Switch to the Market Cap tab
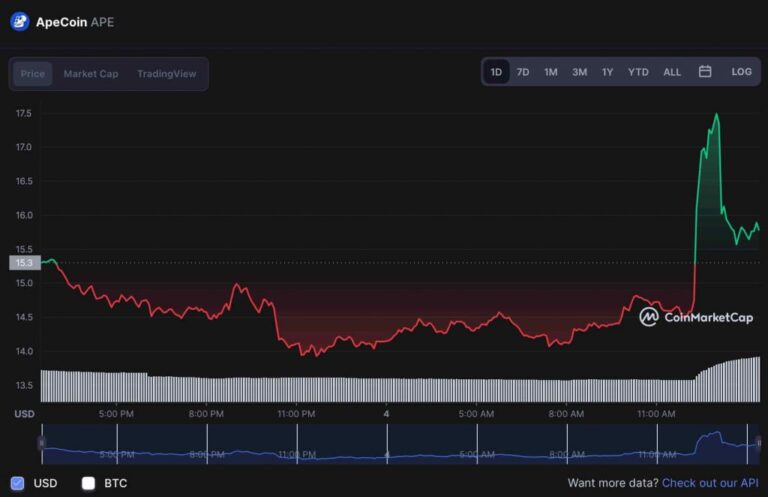The width and height of the screenshot is (768, 497). [x=91, y=74]
